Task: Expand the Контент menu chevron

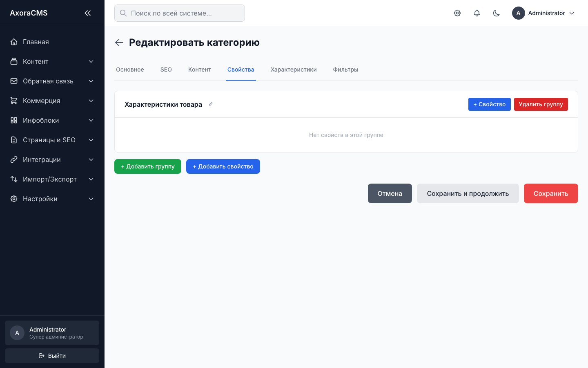Action: [x=91, y=61]
